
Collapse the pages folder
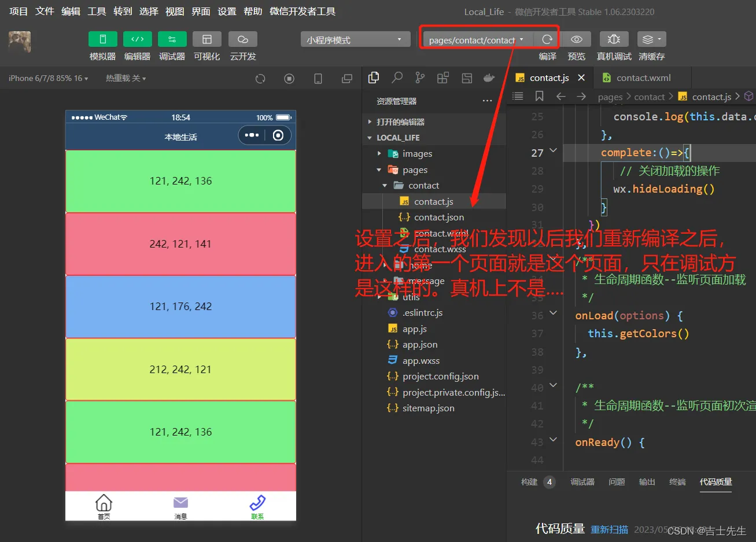click(434, 170)
